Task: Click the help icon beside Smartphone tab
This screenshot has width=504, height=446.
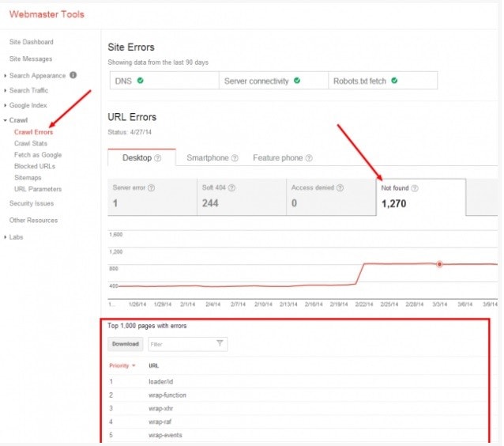Action: click(235, 158)
